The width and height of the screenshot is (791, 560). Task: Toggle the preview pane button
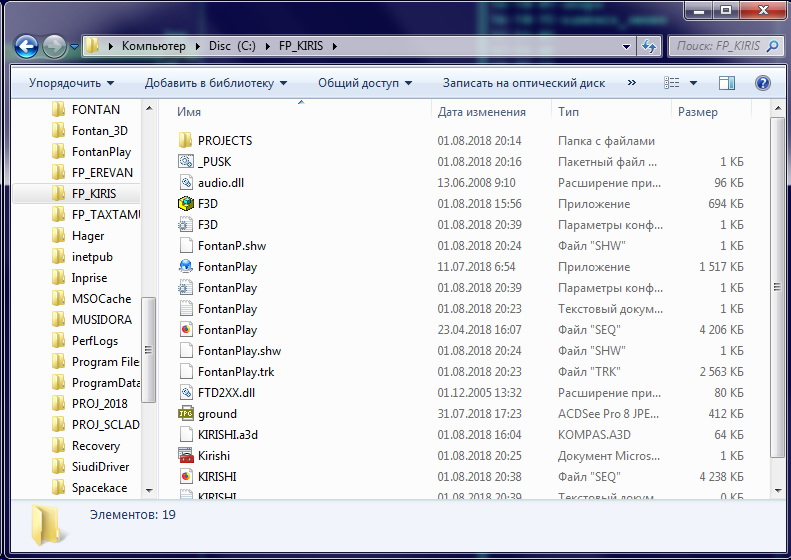coord(726,83)
